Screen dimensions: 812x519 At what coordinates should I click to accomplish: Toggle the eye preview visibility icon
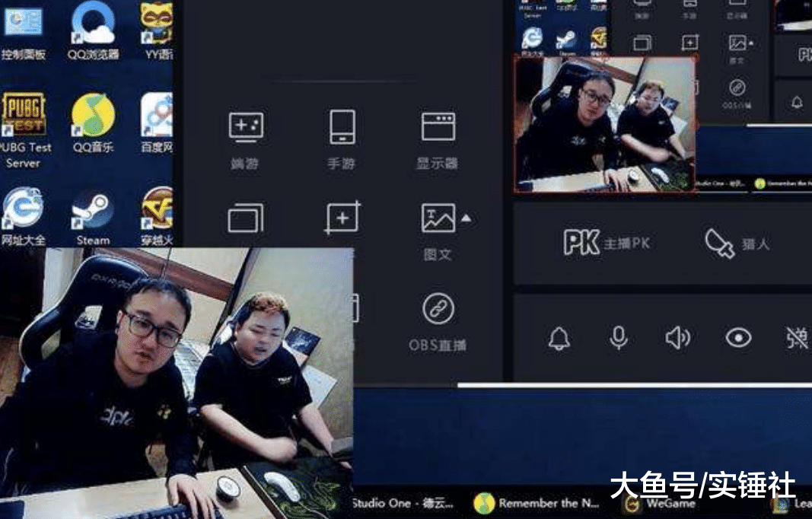pos(738,338)
